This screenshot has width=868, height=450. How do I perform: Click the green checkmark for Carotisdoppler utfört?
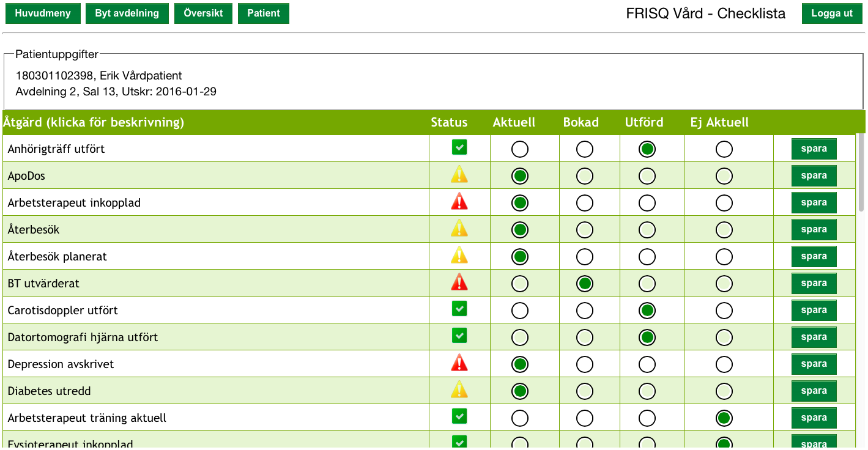point(459,309)
